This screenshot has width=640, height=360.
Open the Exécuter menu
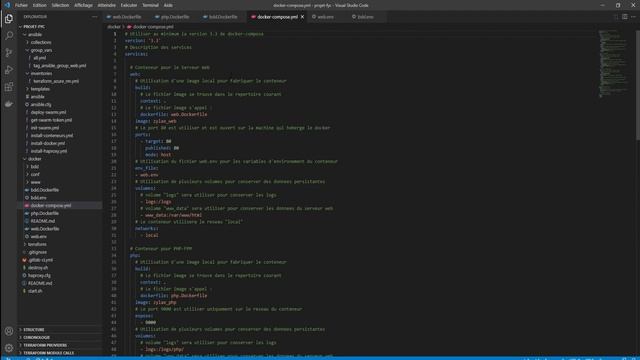[x=129, y=5]
